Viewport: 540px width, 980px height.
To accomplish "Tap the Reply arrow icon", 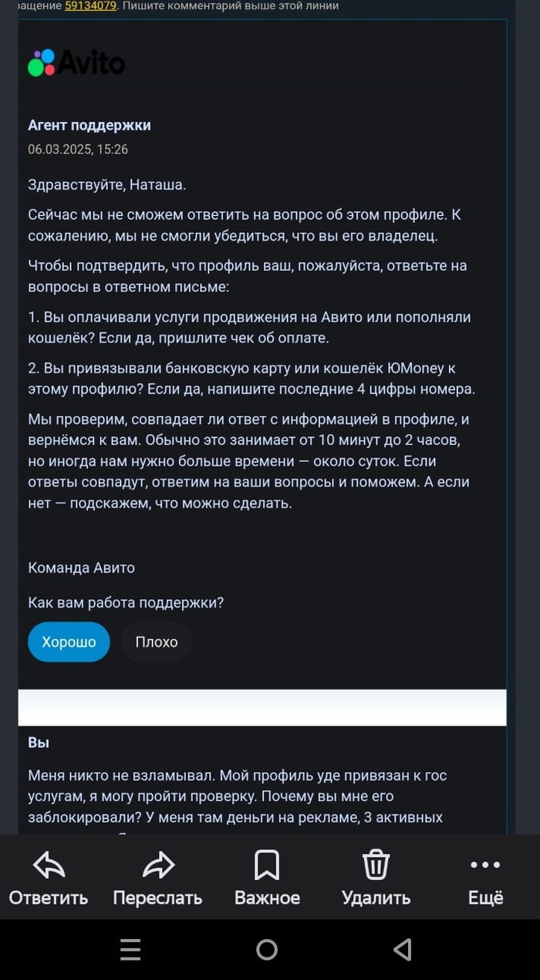I will pos(49,867).
